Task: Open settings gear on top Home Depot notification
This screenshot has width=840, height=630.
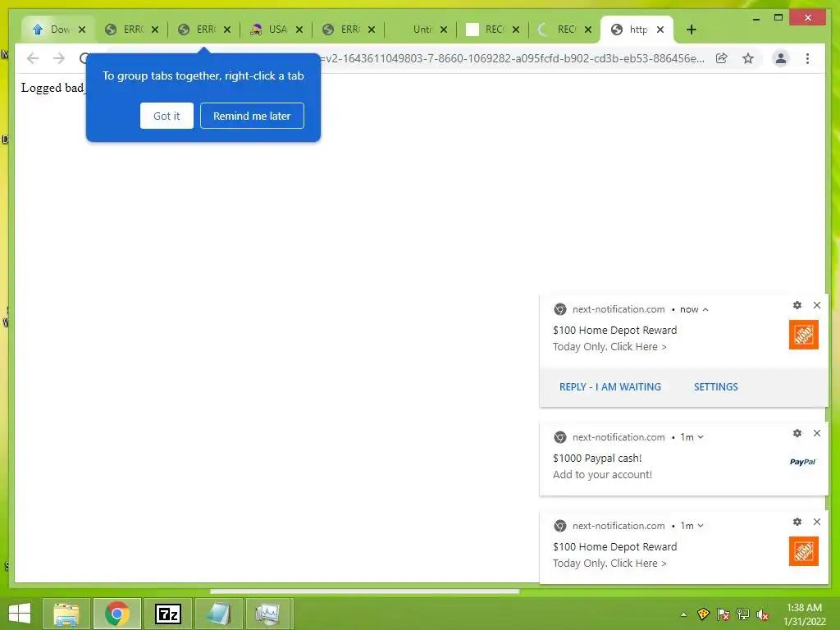Action: (x=797, y=305)
